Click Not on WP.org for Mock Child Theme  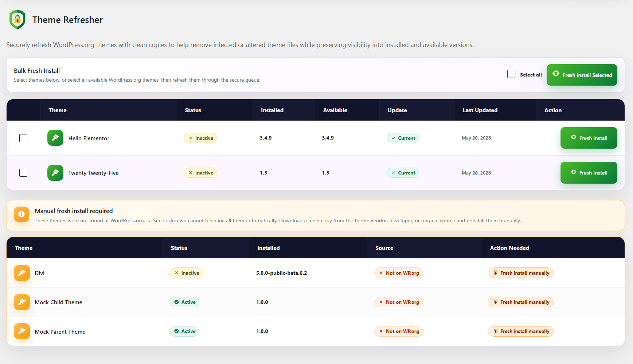coord(399,302)
